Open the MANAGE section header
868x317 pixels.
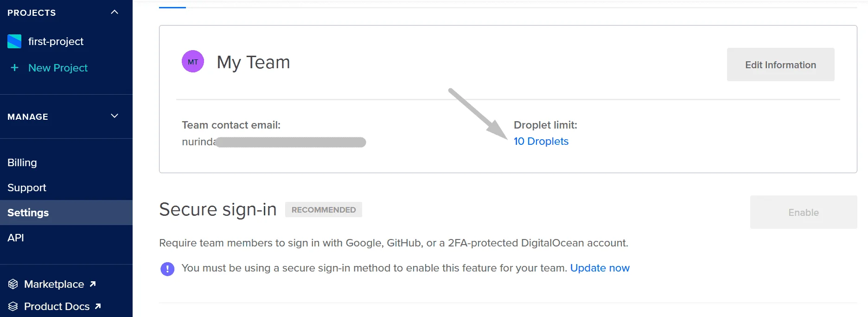[x=66, y=116]
